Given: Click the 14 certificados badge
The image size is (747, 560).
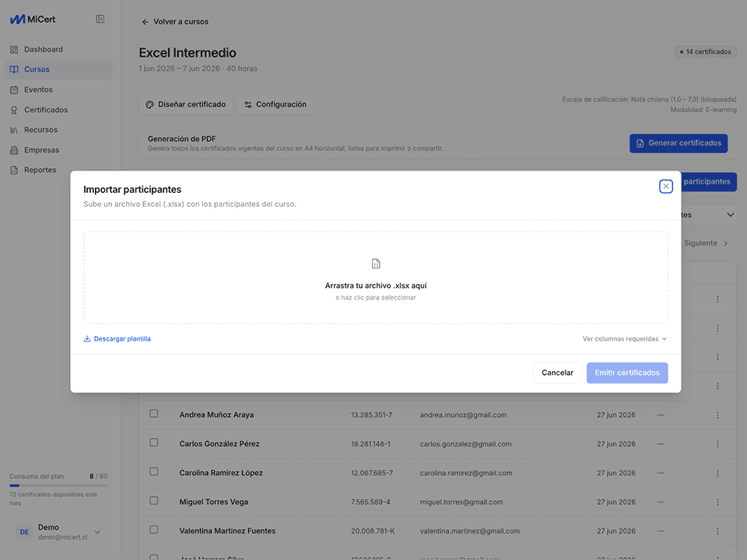Looking at the screenshot, I should [705, 52].
